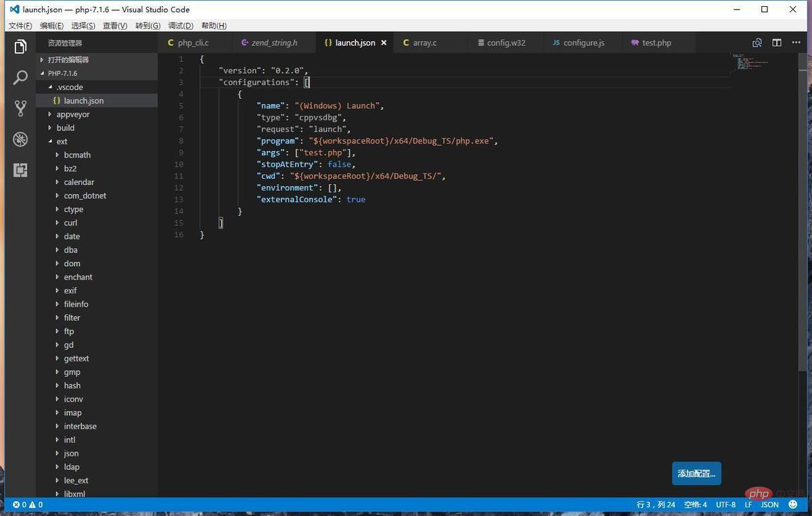812x516 pixels.
Task: Expand the appveyor folder
Action: tap(97, 114)
